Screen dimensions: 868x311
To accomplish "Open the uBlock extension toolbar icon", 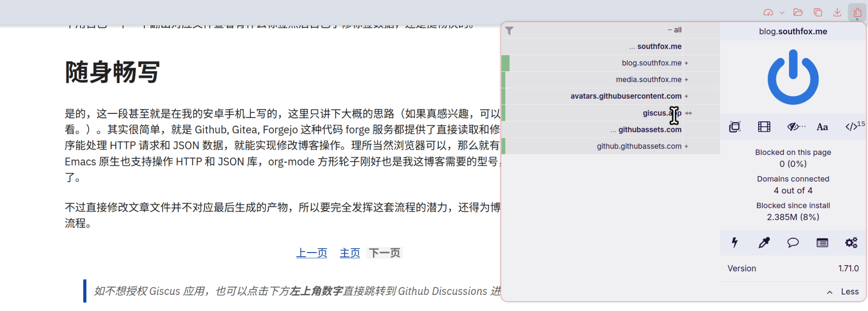I will 857,12.
